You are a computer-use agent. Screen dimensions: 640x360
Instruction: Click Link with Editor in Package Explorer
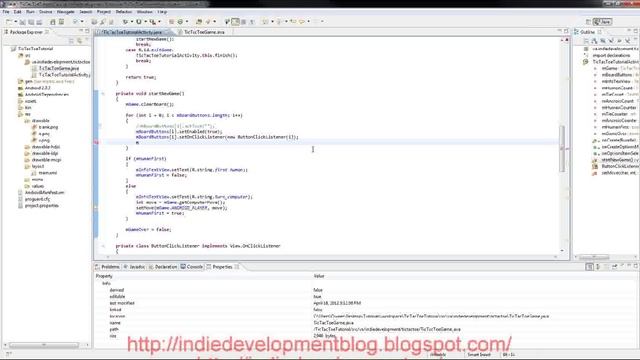point(79,41)
